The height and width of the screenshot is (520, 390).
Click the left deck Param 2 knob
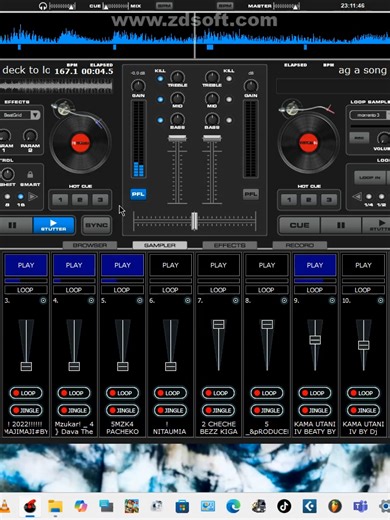pyautogui.click(x=30, y=135)
